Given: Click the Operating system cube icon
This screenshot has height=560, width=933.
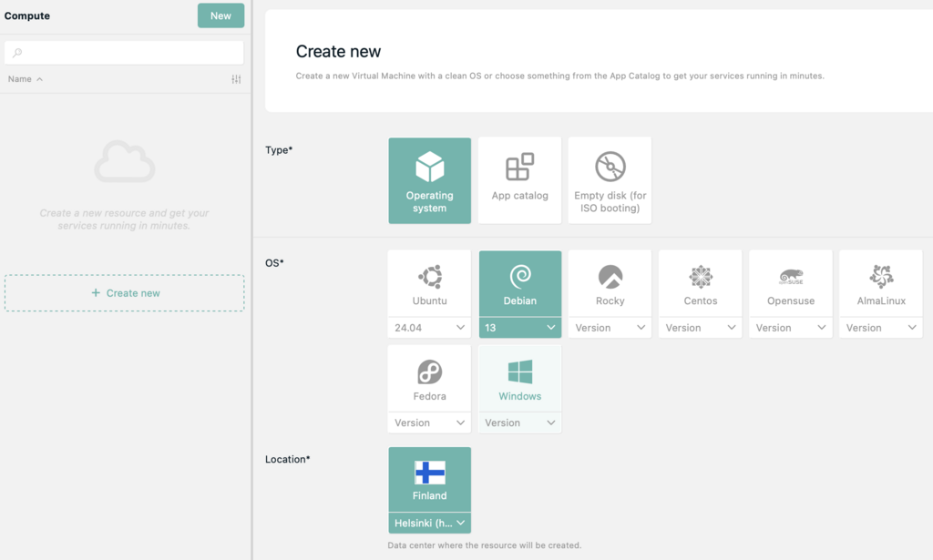Looking at the screenshot, I should pos(430,167).
